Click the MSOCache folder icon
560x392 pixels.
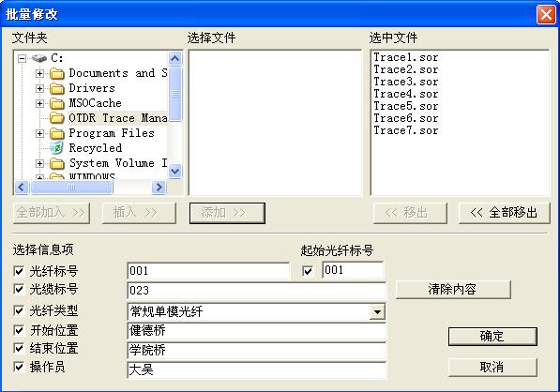(x=57, y=103)
